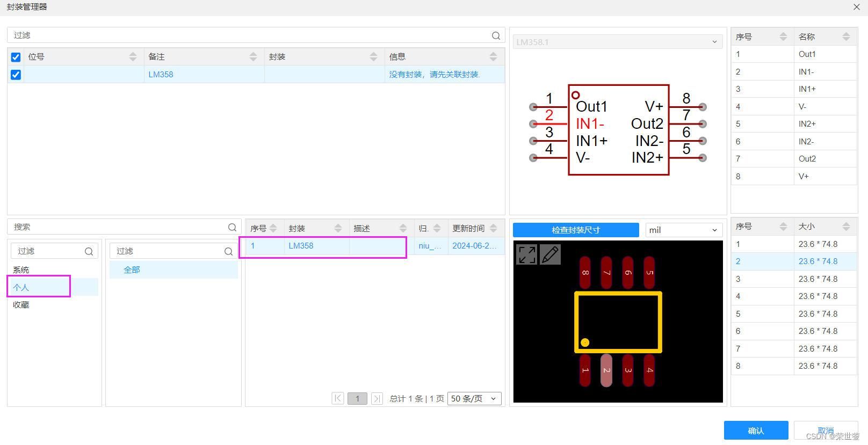Select pad 2 row in the size table

[794, 261]
